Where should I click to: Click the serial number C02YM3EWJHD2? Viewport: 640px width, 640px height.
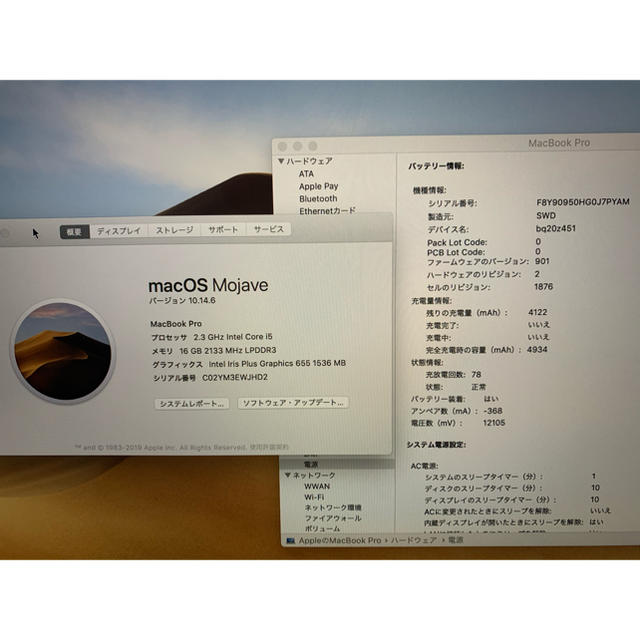(235, 377)
